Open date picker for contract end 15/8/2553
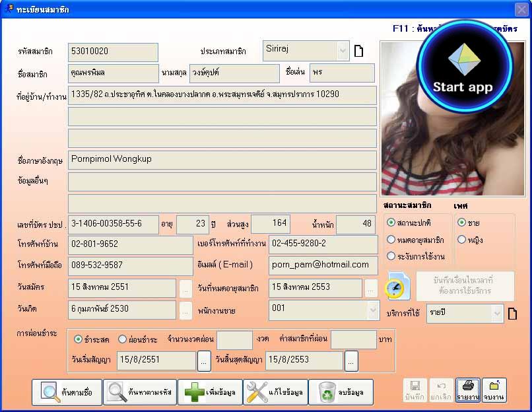532x412 pixels. click(x=351, y=361)
